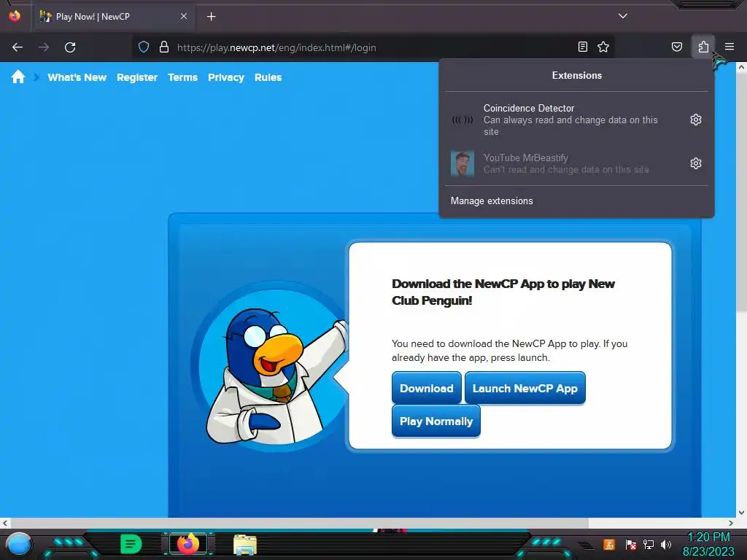Open the What's New link
This screenshot has width=747, height=560.
click(77, 77)
